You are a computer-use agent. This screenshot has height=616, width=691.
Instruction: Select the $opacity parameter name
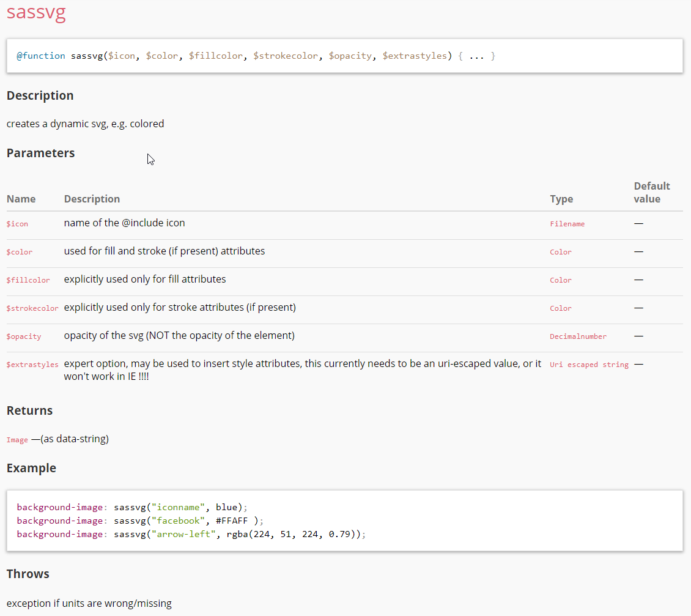[x=24, y=336]
